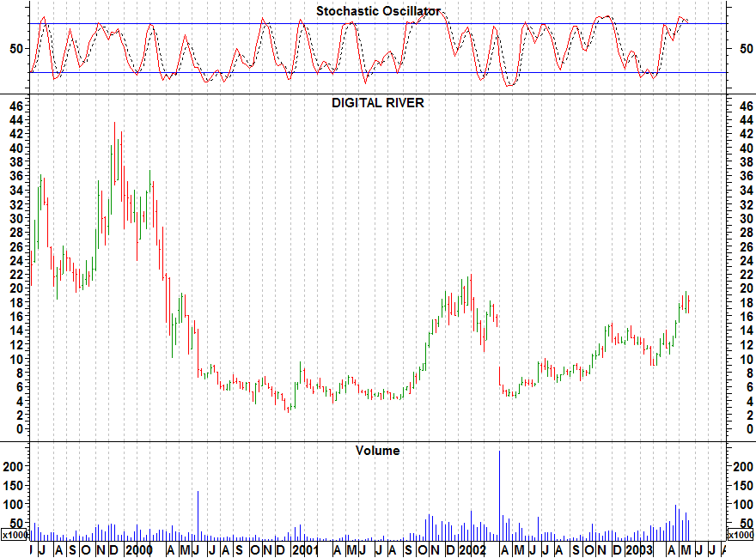This screenshot has width=756, height=558.
Task: Select the 2001 year label on time axis
Action: coord(305,549)
